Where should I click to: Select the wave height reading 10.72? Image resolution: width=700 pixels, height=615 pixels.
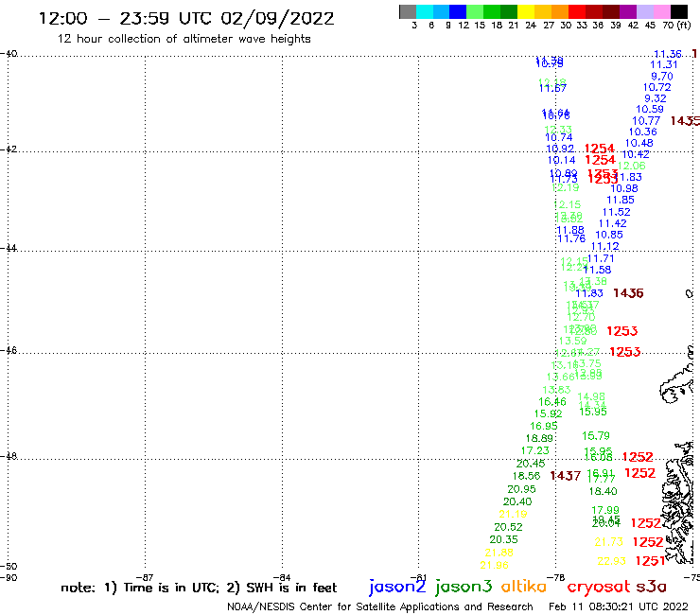tap(656, 88)
